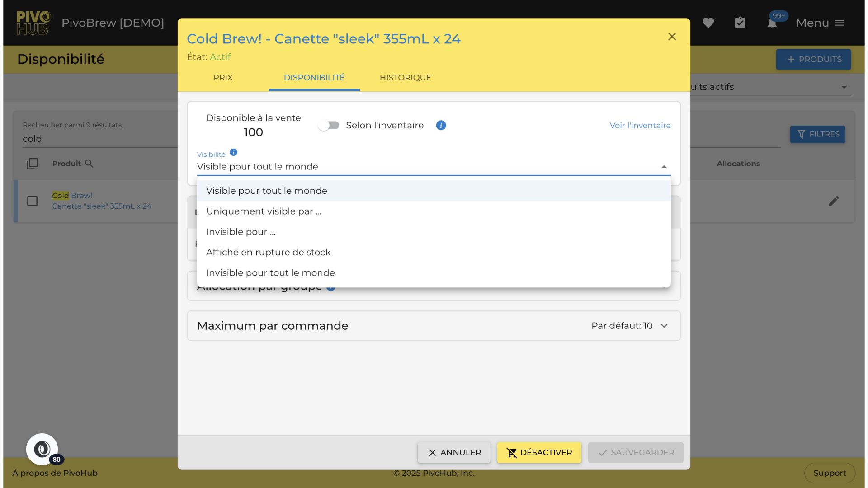Click the search icon beside Produit header
The width and height of the screenshot is (868, 488).
tap(89, 164)
